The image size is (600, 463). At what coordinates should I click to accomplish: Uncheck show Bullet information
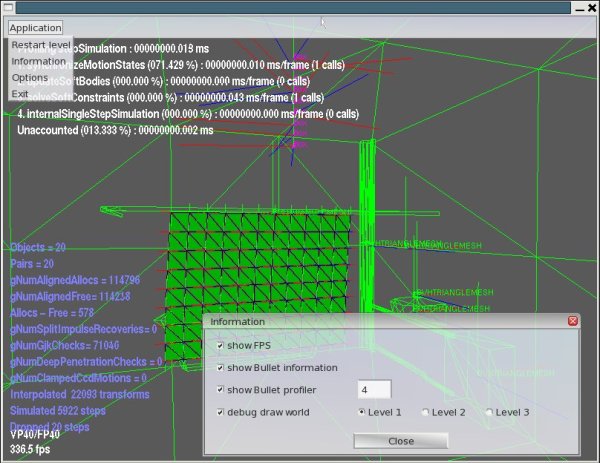(220, 368)
